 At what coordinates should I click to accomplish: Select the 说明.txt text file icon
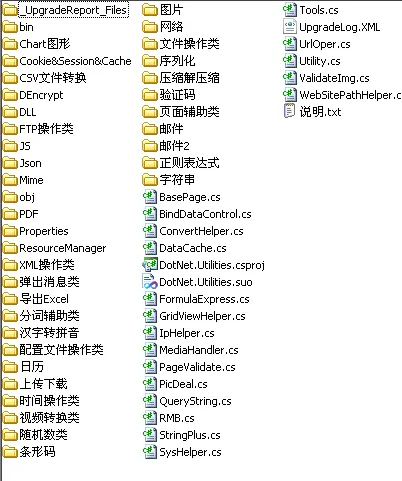(290, 111)
